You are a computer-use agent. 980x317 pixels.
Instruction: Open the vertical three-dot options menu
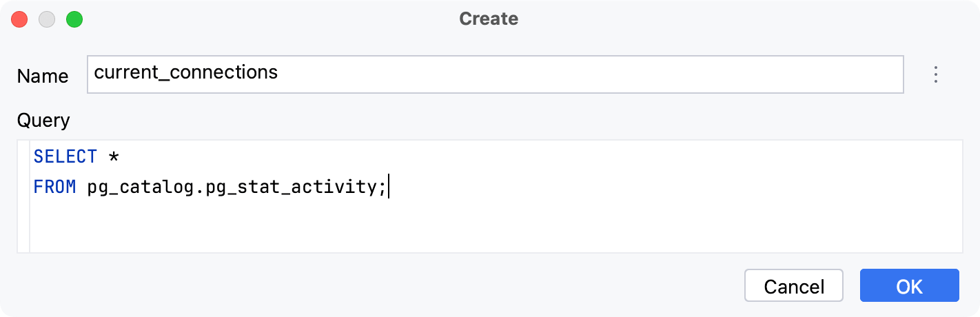coord(935,74)
